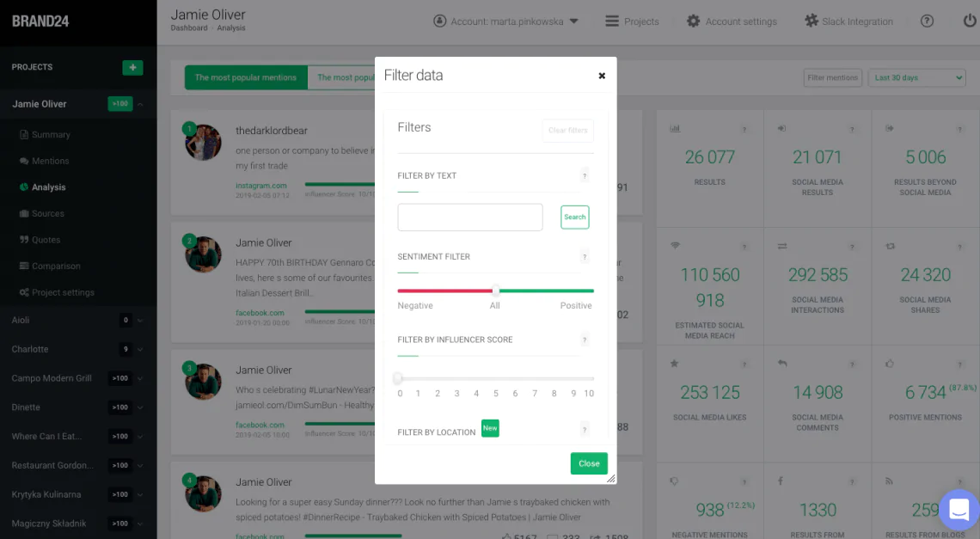The image size is (980, 539).
Task: Open Mentions in the sidebar
Action: pos(50,161)
